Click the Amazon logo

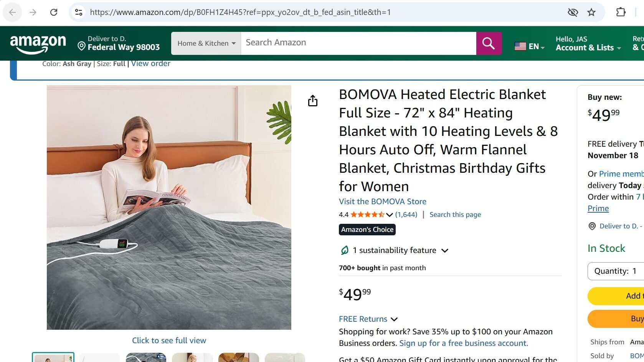click(x=38, y=43)
